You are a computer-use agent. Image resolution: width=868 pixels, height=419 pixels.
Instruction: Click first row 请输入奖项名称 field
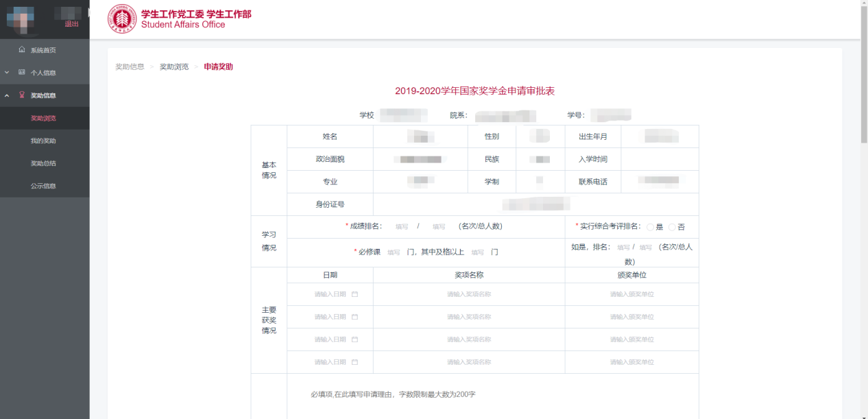[x=469, y=294]
